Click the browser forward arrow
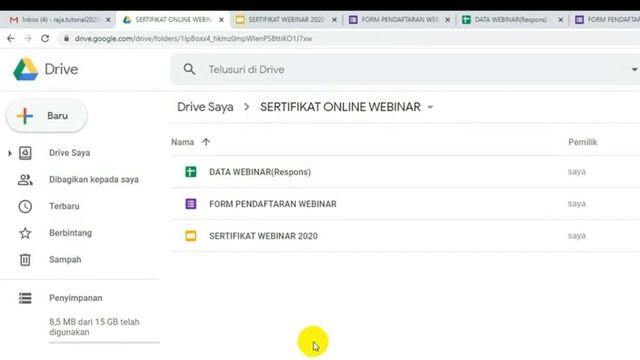640x360 pixels. pyautogui.click(x=28, y=38)
